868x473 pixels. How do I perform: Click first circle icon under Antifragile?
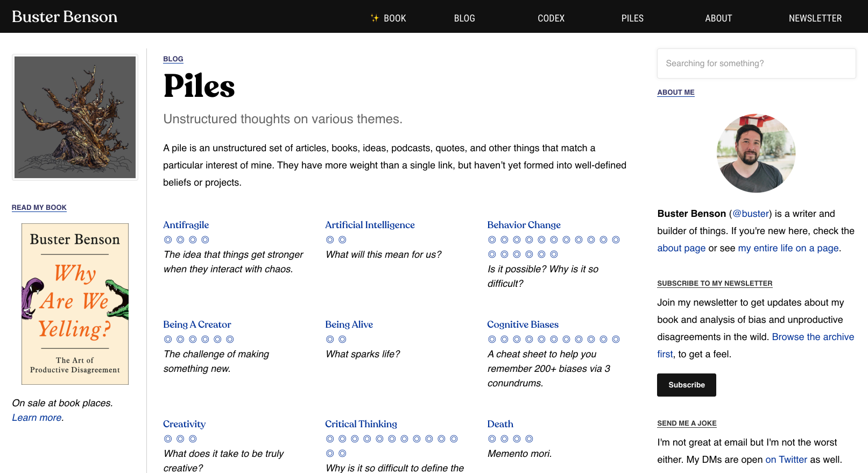(x=168, y=240)
